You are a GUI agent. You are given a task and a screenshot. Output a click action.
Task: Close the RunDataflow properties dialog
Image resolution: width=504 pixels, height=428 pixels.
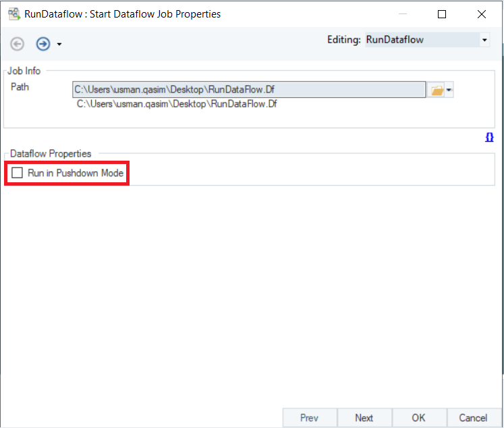pyautogui.click(x=481, y=14)
